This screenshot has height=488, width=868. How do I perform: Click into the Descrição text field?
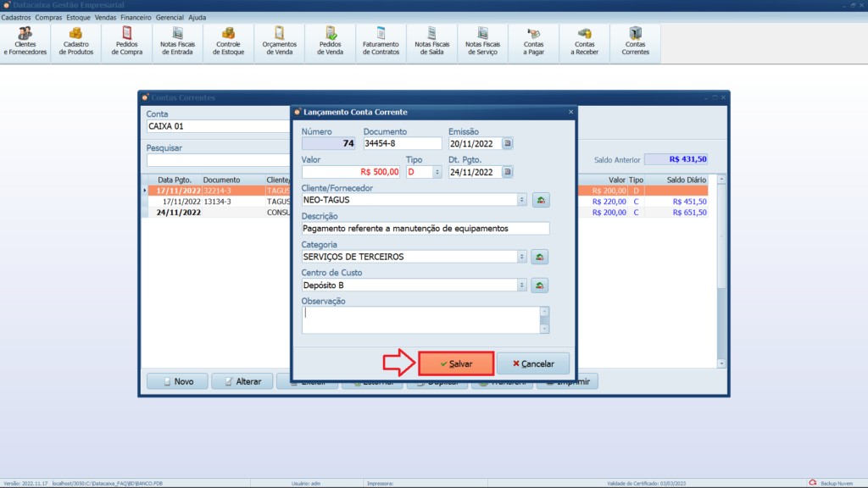click(426, 229)
